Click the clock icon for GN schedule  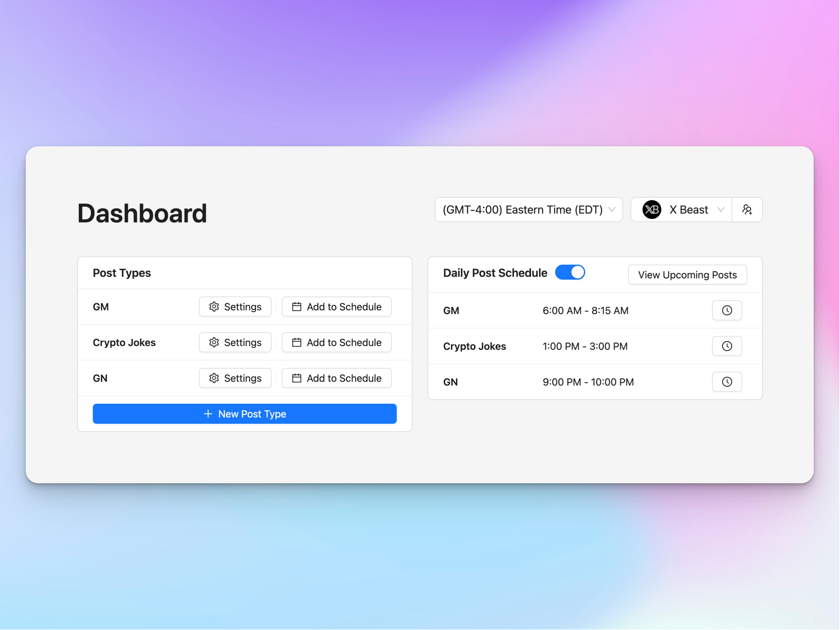726,382
